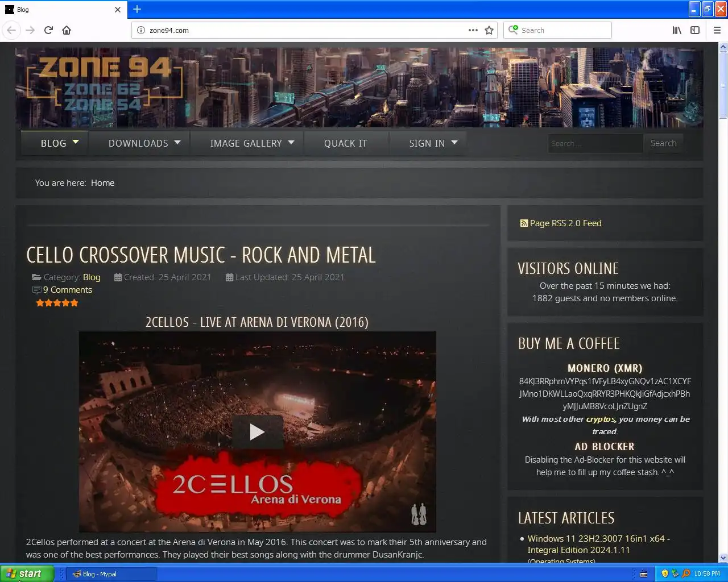Click the Created calendar icon

coord(118,277)
